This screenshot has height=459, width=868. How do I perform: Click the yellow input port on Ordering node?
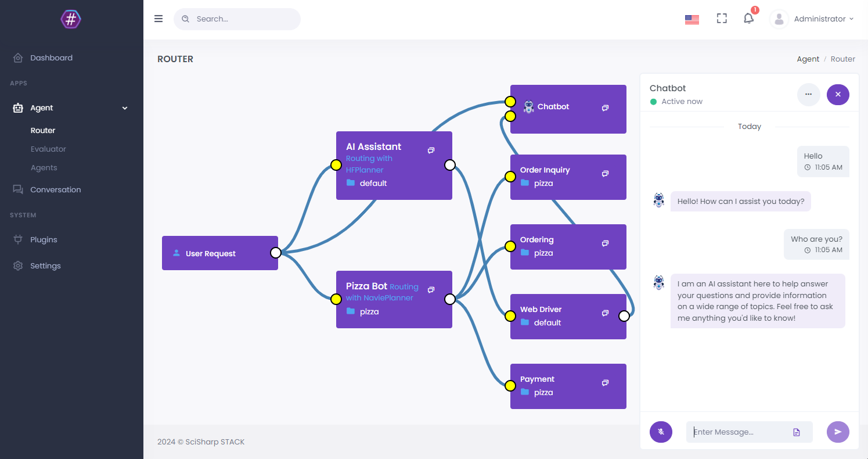tap(510, 246)
